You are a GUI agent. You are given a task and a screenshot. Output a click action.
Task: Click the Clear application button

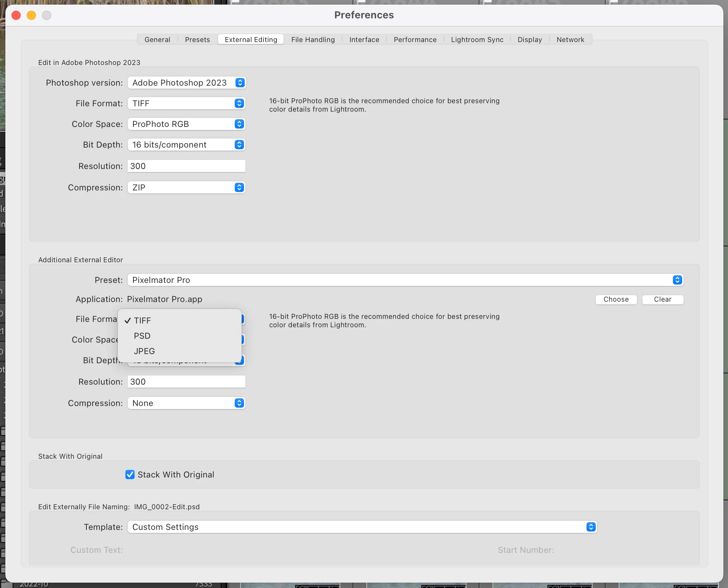(x=663, y=299)
